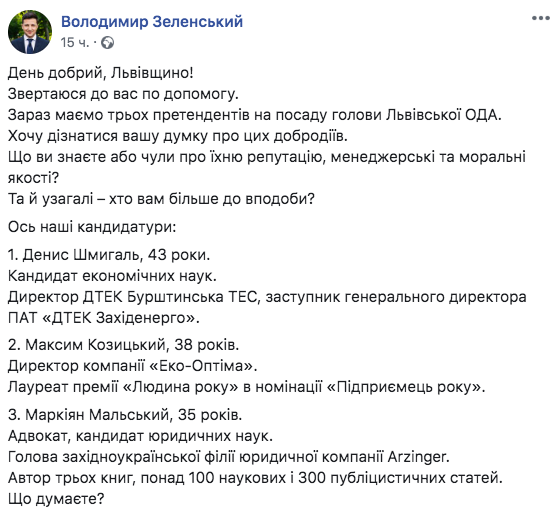This screenshot has height=513, width=558.
Task: Open the post options three-dots menu
Action: coord(541,18)
